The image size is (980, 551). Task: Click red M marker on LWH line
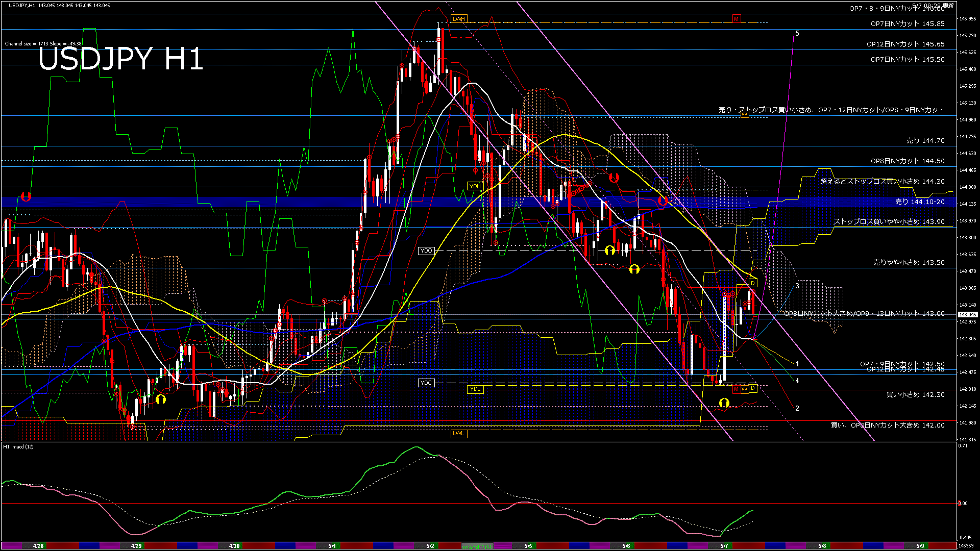tap(736, 19)
